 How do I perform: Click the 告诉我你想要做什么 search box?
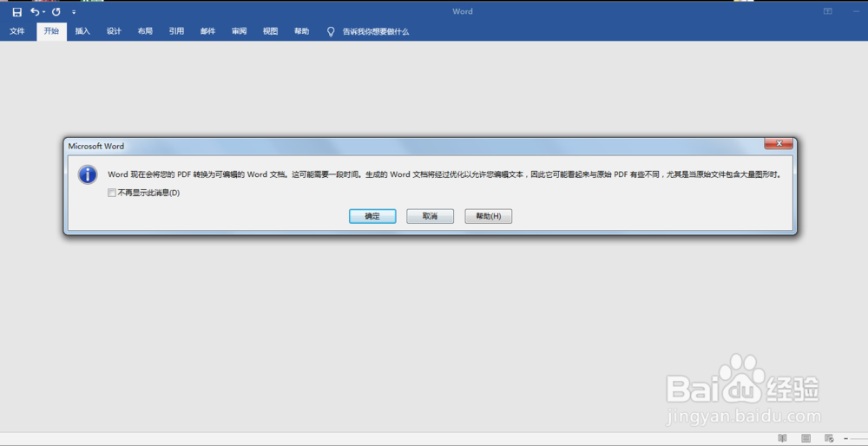(x=376, y=31)
